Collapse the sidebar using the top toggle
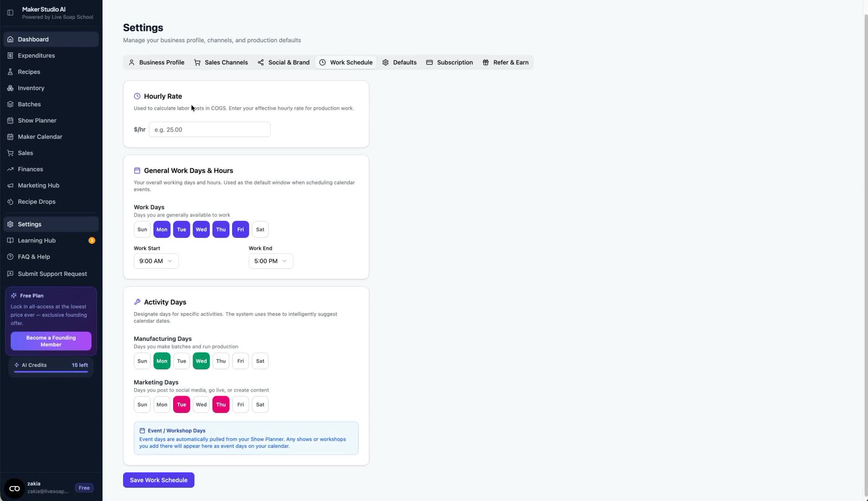This screenshot has width=868, height=501. (x=10, y=13)
